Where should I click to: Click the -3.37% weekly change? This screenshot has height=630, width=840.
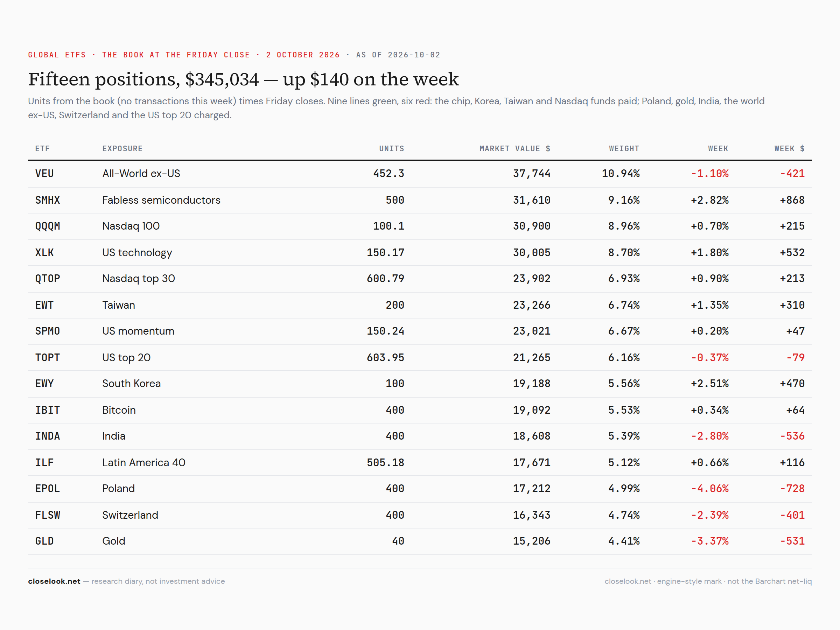709,541
